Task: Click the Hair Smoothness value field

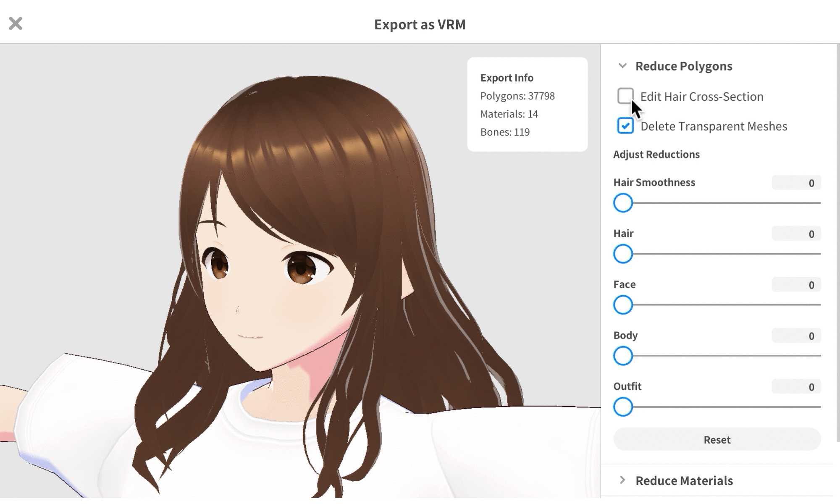Action: pos(796,183)
